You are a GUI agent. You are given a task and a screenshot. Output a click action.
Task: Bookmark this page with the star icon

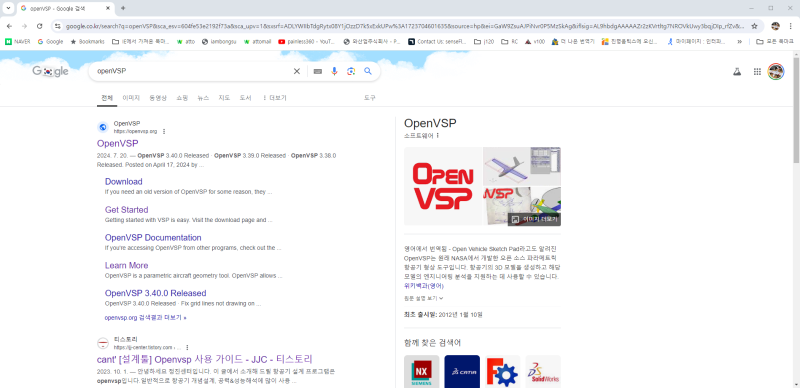(x=755, y=26)
